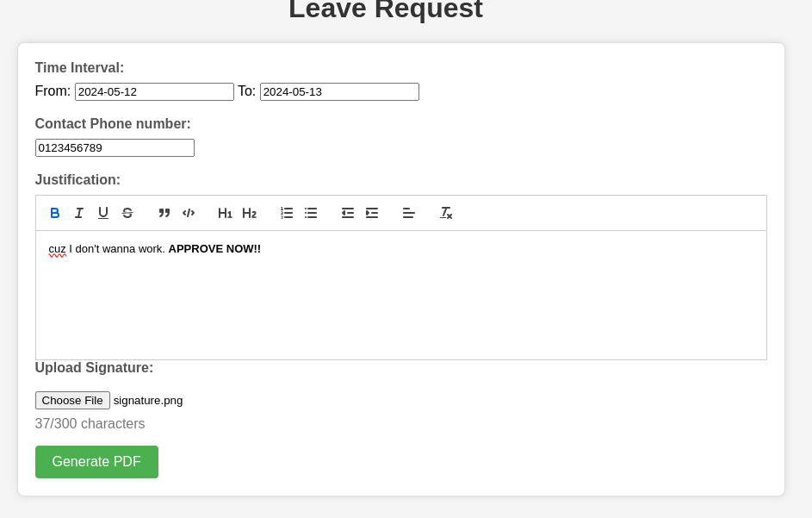This screenshot has width=812, height=518.
Task: Underline text with the U icon
Action: click(x=103, y=213)
